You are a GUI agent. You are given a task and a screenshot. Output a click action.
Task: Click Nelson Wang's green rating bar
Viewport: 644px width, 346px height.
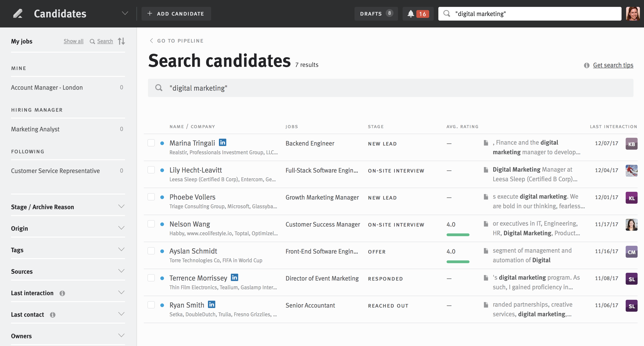coord(458,235)
